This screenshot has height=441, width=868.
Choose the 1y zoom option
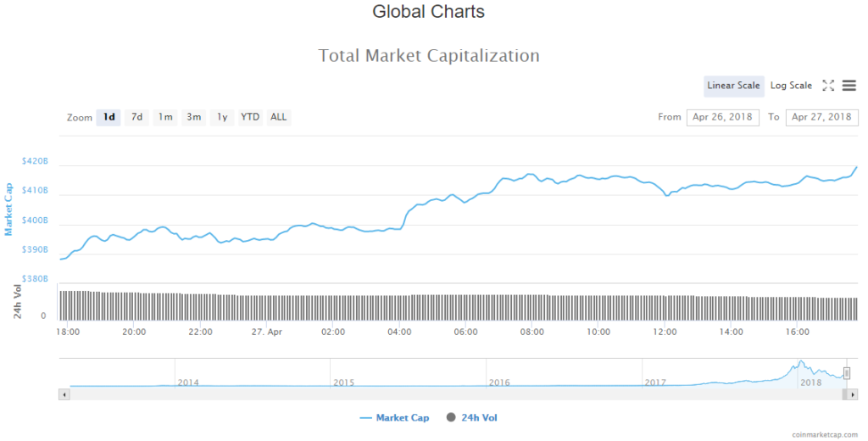coord(222,117)
